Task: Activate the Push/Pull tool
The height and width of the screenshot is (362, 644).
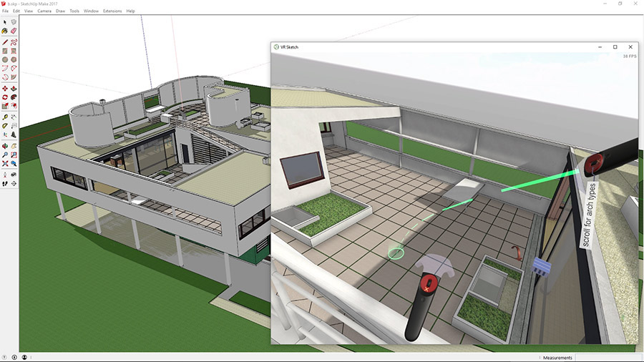Action: [x=14, y=89]
